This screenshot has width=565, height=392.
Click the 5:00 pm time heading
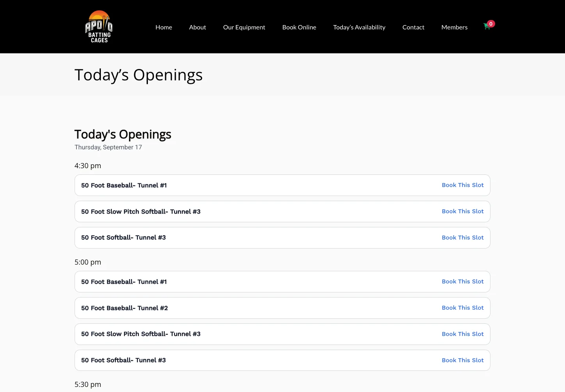pyautogui.click(x=88, y=262)
